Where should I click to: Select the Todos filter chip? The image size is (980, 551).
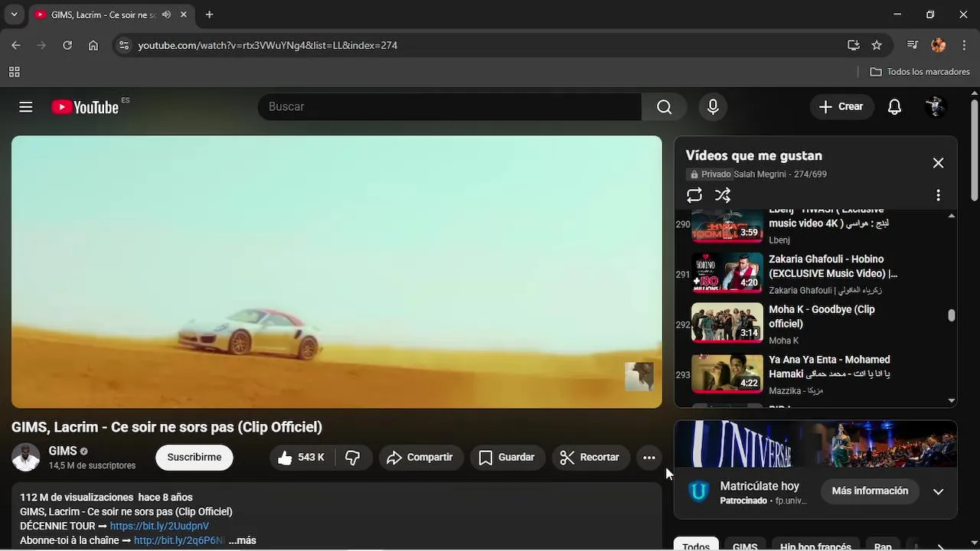click(696, 545)
